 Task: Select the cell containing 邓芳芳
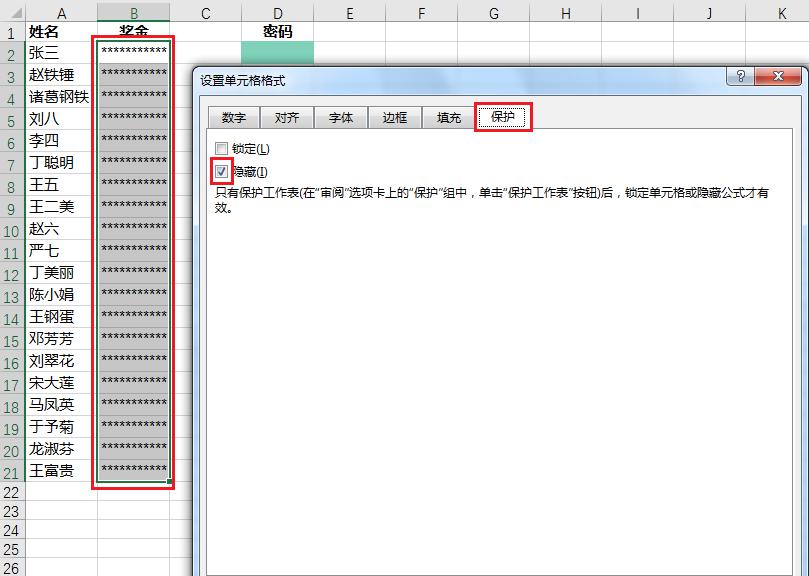pyautogui.click(x=61, y=339)
